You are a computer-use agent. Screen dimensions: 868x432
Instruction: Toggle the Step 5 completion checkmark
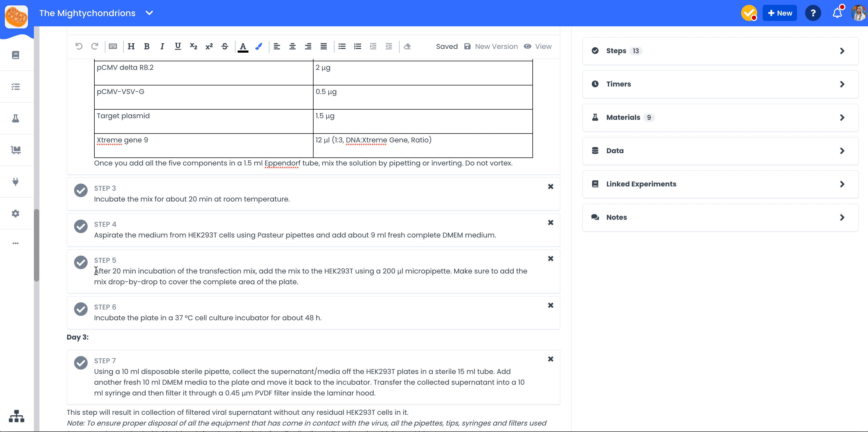(x=81, y=262)
